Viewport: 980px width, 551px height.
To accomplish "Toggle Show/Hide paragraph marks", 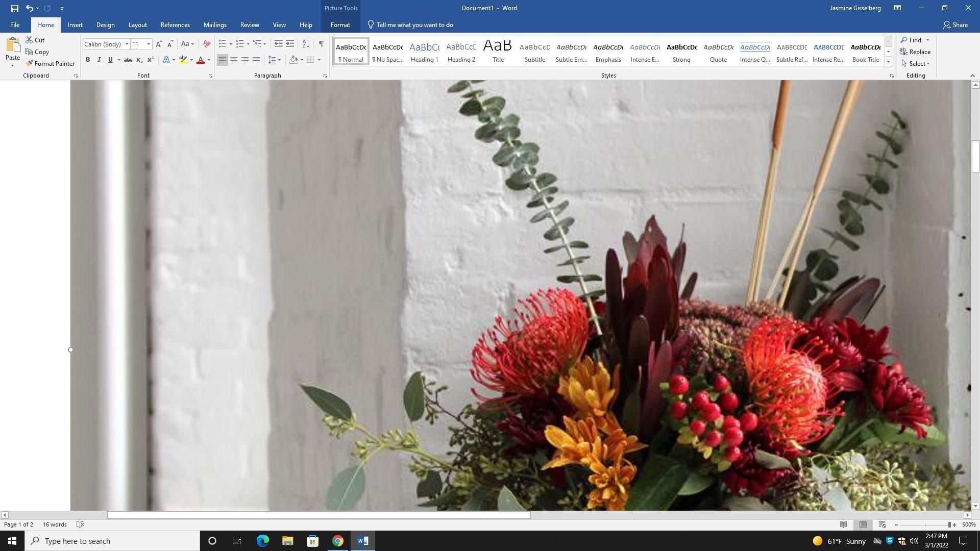I will point(321,44).
